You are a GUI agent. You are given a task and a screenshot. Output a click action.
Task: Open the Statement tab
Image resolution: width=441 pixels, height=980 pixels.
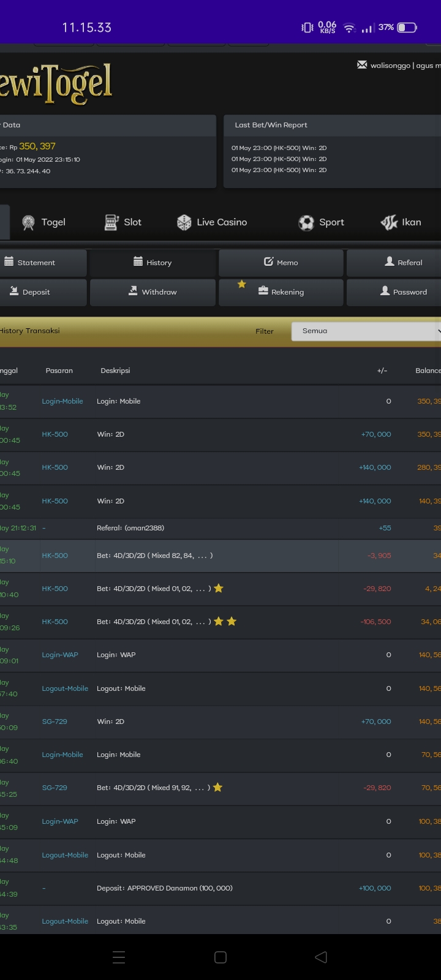tap(37, 263)
